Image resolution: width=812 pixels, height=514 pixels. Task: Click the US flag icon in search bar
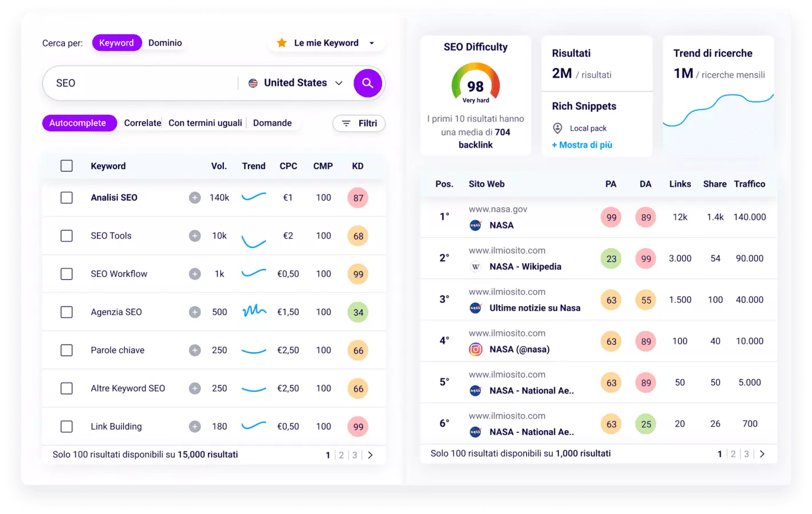click(x=253, y=83)
